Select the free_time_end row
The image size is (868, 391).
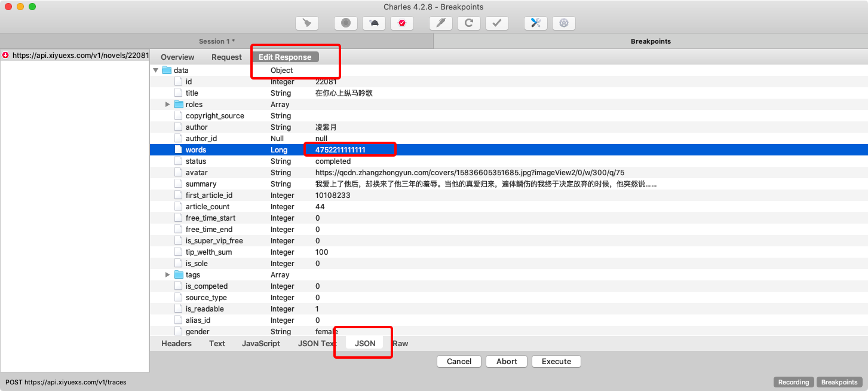click(x=508, y=230)
